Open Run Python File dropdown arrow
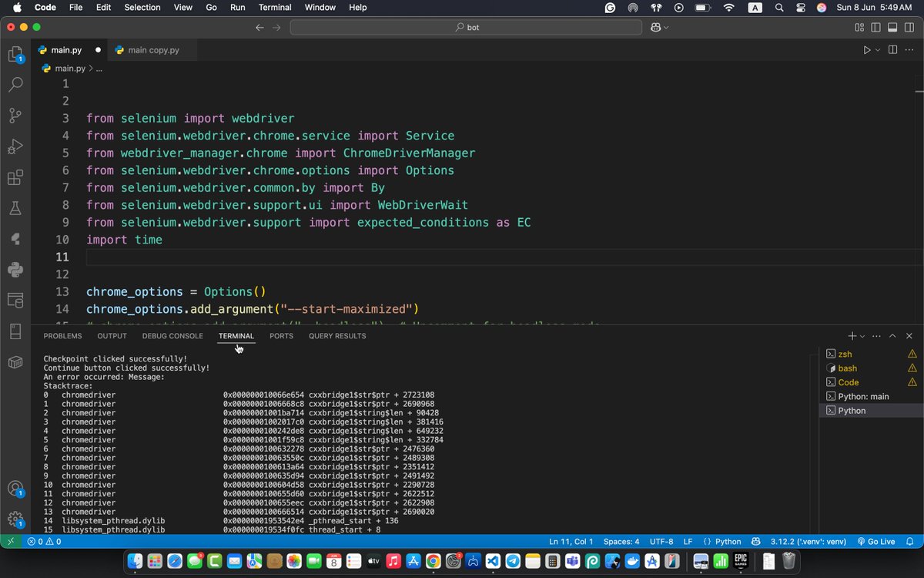924x578 pixels. [x=878, y=50]
